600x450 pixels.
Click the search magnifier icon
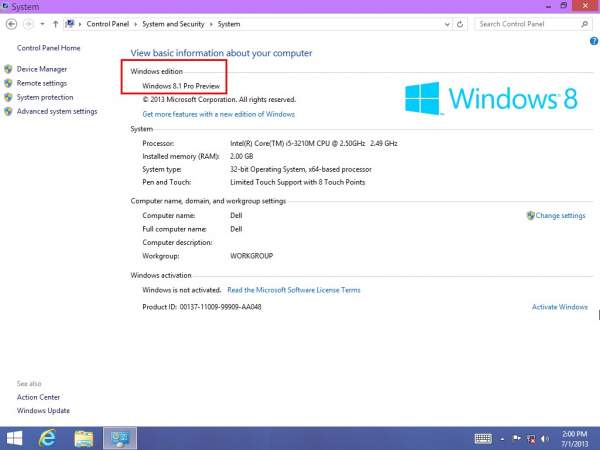(584, 24)
